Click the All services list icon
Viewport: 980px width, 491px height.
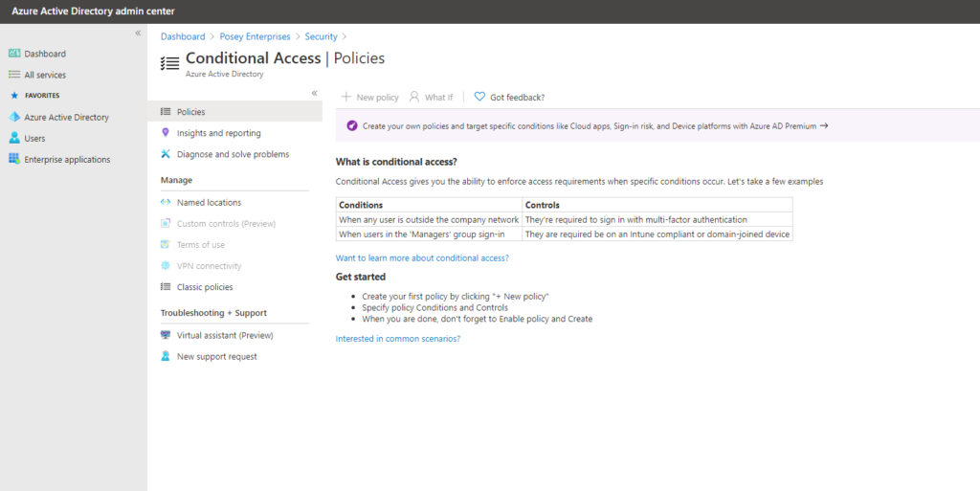pos(14,75)
